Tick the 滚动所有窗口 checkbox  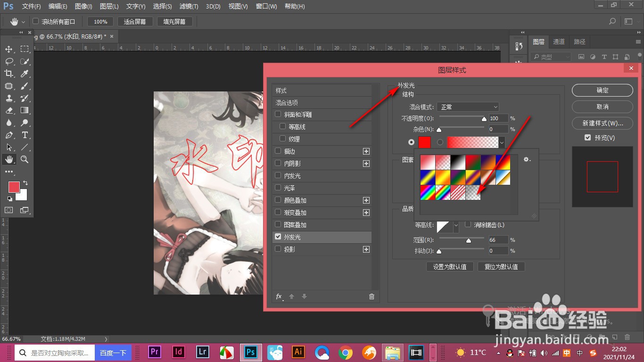click(x=35, y=21)
